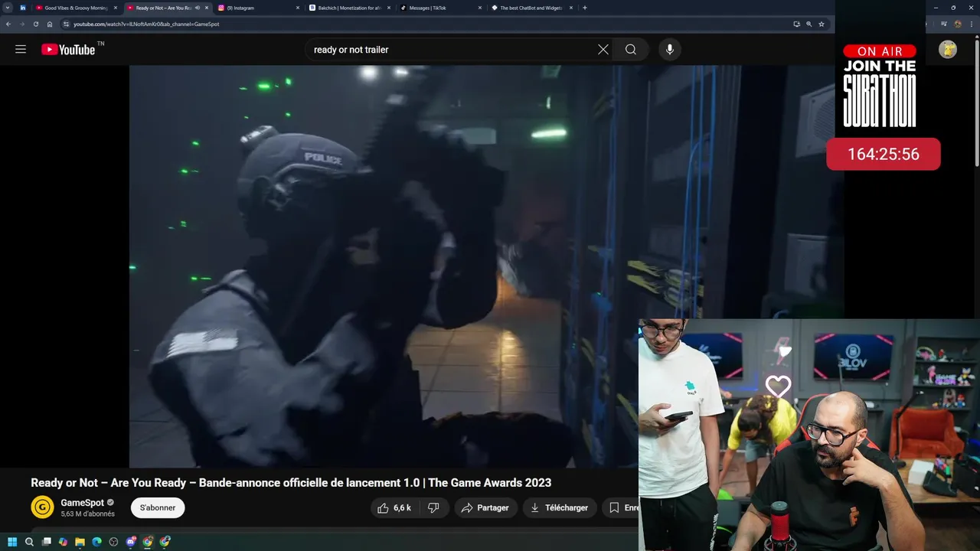Subscribe with the S'abonner button
This screenshot has height=551, width=980.
point(158,507)
